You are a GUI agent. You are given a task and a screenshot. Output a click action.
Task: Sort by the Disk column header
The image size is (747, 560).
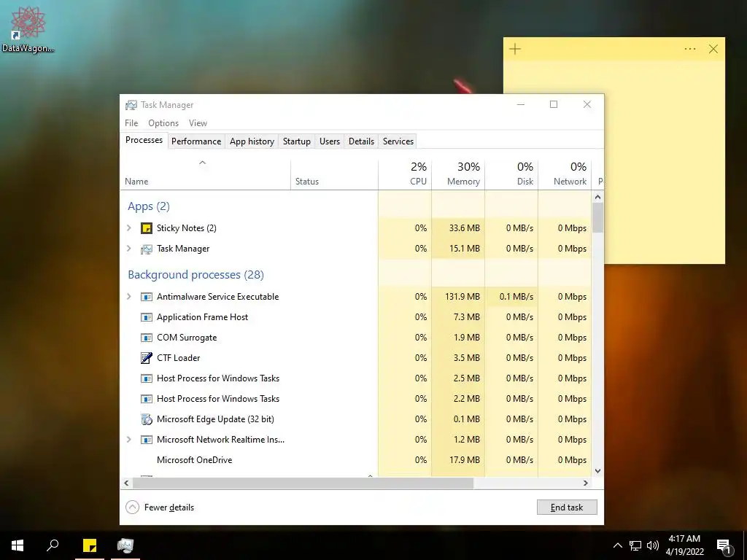tap(511, 175)
